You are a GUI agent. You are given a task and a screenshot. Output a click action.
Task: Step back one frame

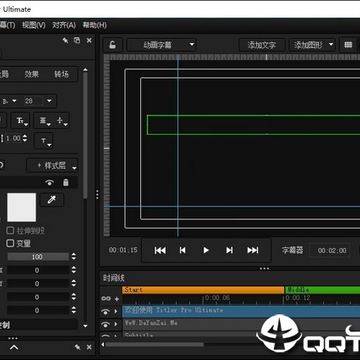click(x=183, y=250)
